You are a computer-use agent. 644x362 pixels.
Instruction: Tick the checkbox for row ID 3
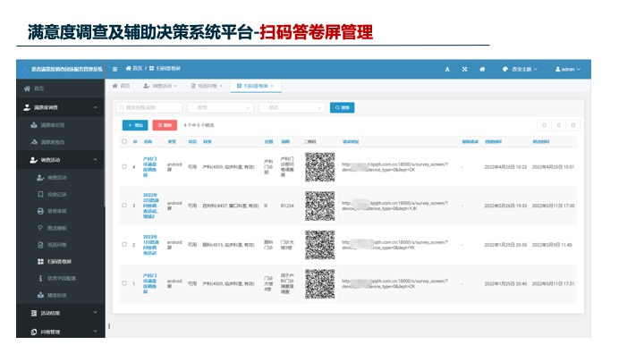(124, 206)
